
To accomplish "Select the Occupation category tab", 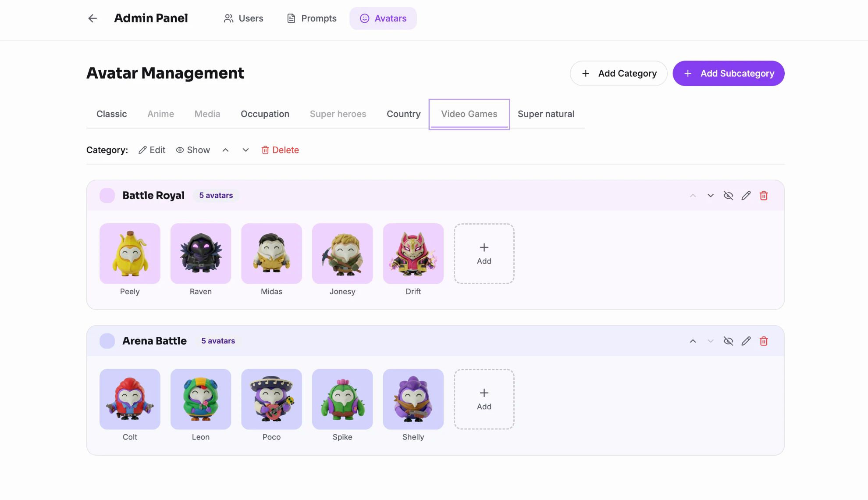I will [x=265, y=114].
